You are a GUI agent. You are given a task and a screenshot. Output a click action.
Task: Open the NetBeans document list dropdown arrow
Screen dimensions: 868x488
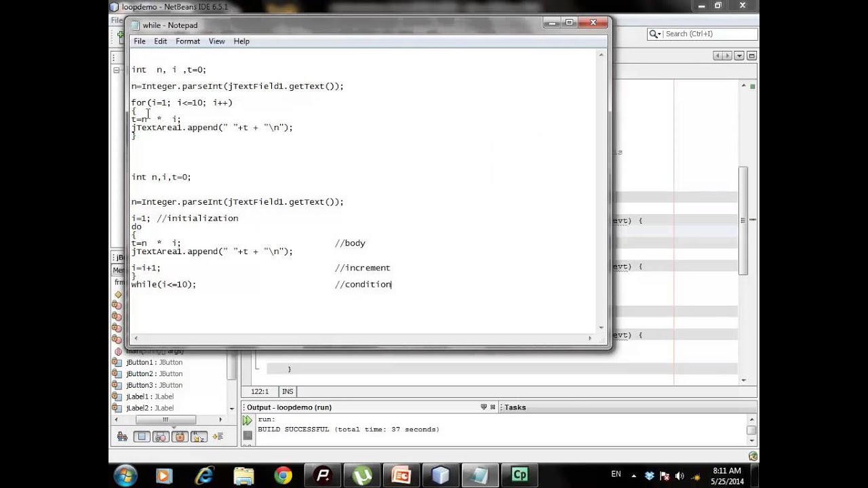pyautogui.click(x=739, y=56)
